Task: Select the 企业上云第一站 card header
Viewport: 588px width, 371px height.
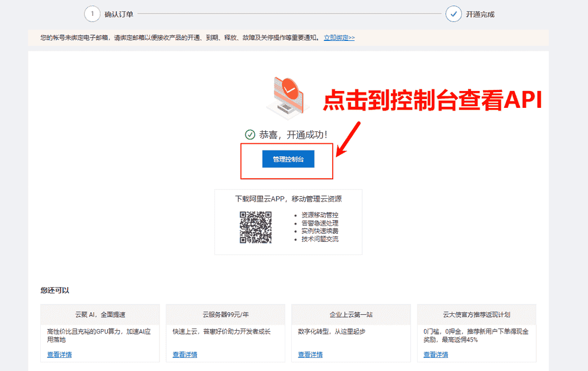Action: [x=351, y=314]
